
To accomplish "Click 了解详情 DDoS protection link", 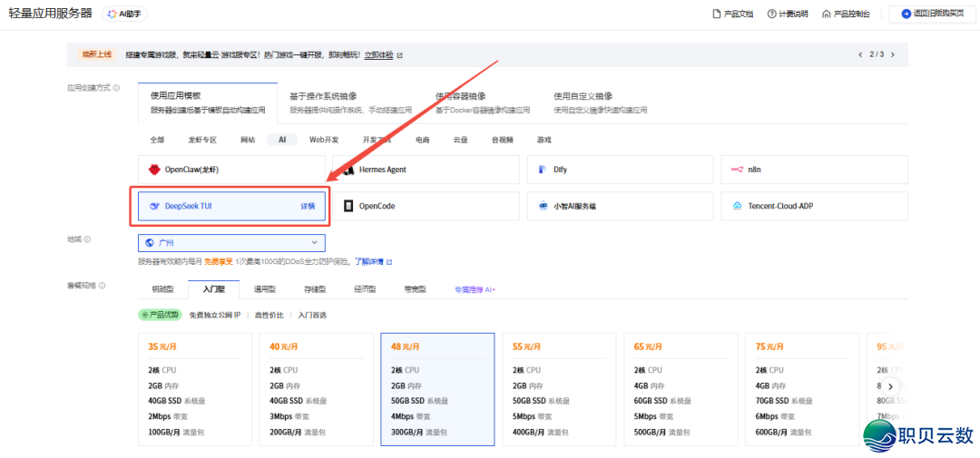I will coord(373,261).
